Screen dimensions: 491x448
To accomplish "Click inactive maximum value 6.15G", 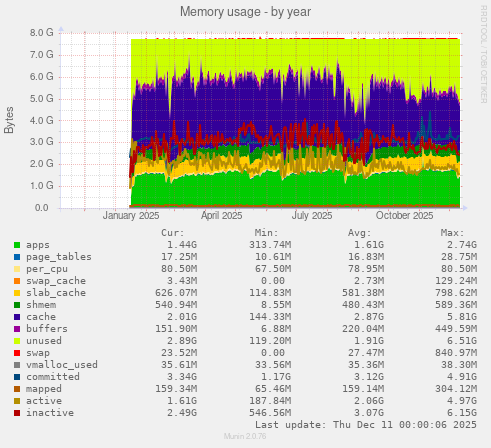I will (x=462, y=413).
